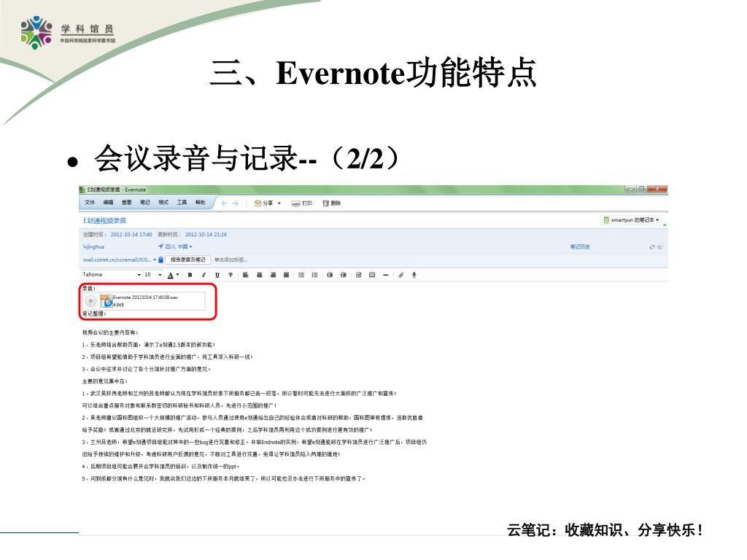Click the text 视频会议的主要内容有
This screenshot has width=747, height=560.
[x=109, y=332]
